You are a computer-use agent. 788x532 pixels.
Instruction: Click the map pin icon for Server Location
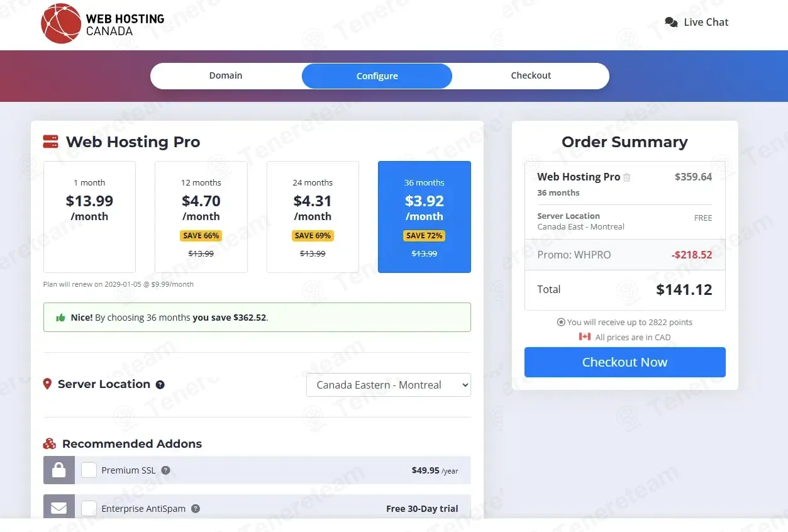pyautogui.click(x=47, y=384)
